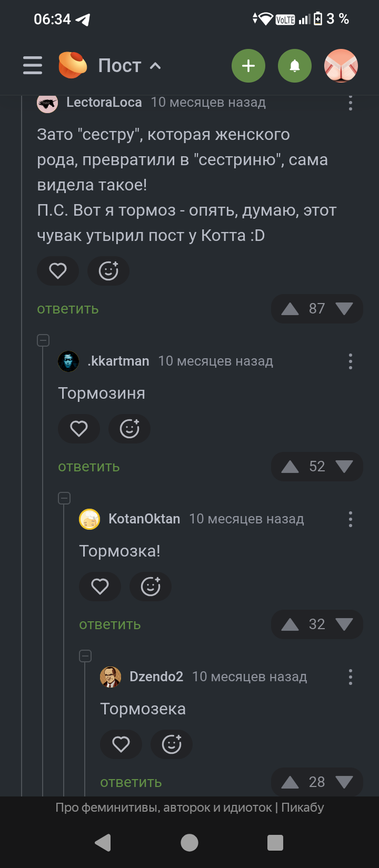The image size is (379, 868).
Task: Toggle heart on Dzendo2's comment
Action: (121, 744)
